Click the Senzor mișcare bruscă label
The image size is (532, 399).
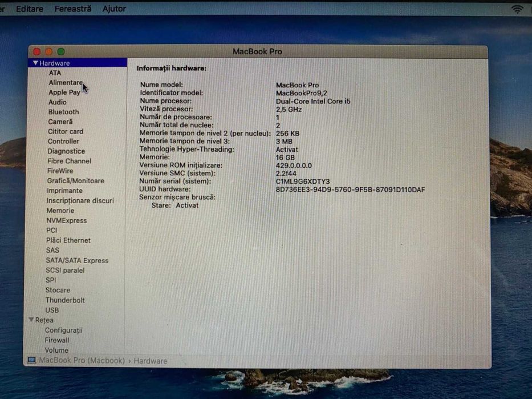[x=177, y=197]
